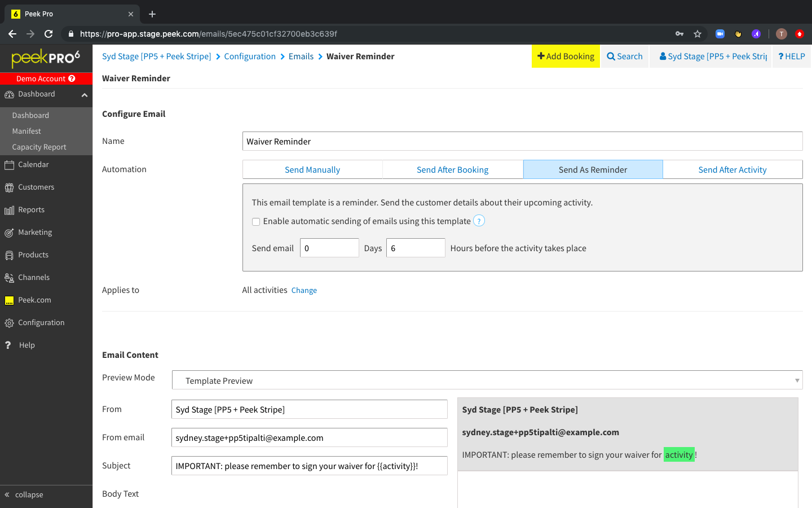The width and height of the screenshot is (812, 508).
Task: Select the Send After Booking tab
Action: tap(453, 169)
